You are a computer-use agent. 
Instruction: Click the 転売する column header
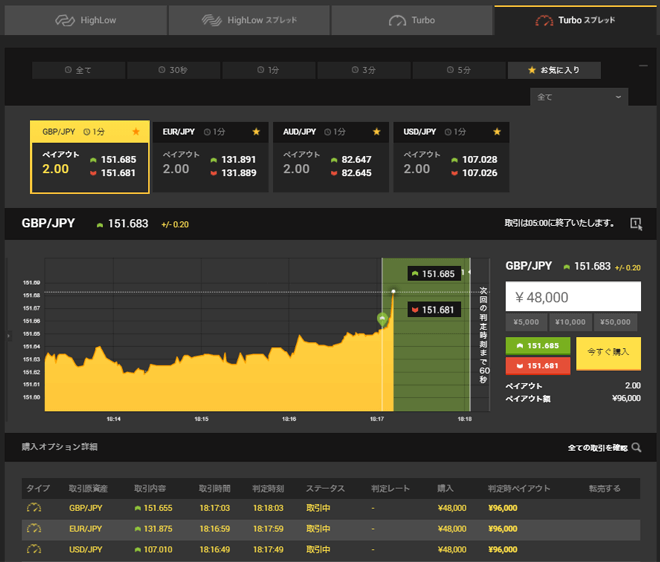pos(604,488)
